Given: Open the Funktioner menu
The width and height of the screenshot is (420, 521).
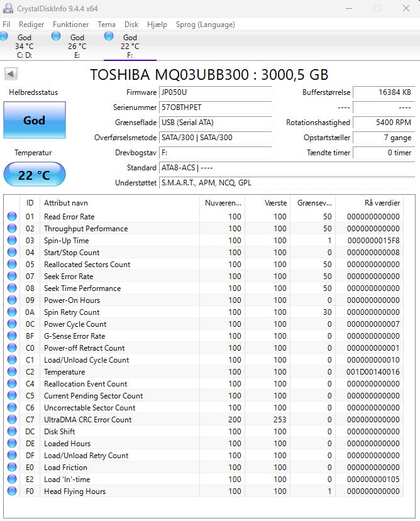Looking at the screenshot, I should [70, 25].
